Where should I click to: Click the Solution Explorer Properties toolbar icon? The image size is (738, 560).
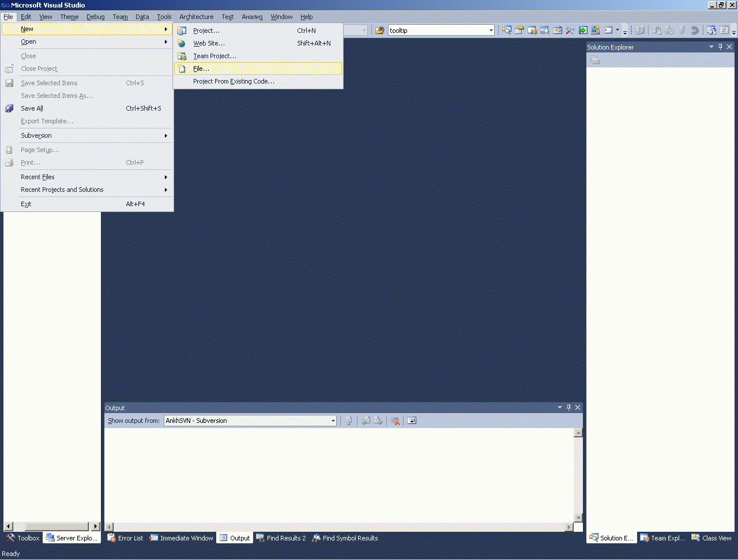point(596,60)
